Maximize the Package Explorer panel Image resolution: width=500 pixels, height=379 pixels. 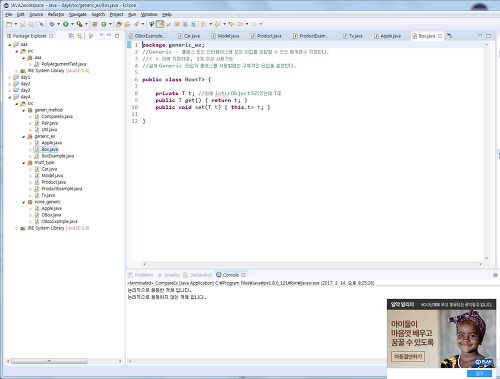tap(117, 36)
